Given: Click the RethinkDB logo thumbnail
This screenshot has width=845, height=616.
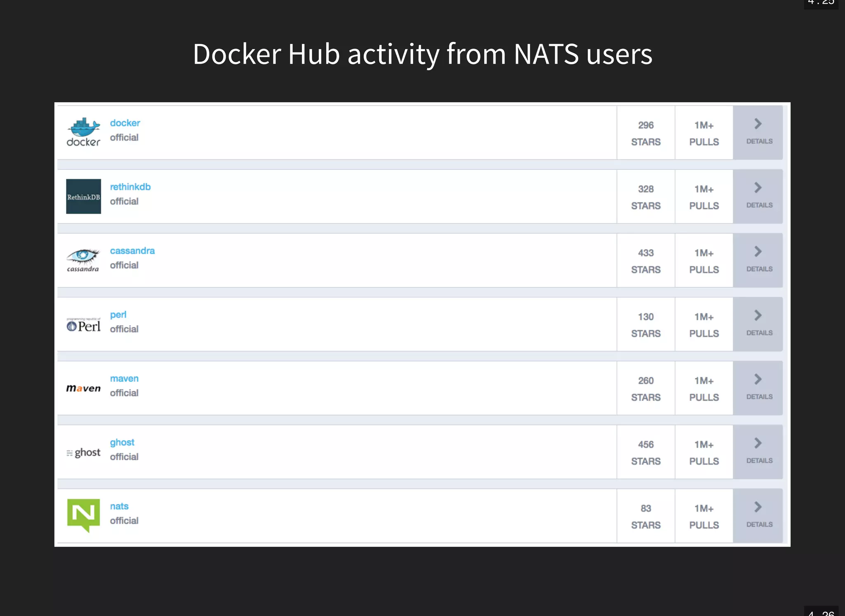Looking at the screenshot, I should click(83, 196).
